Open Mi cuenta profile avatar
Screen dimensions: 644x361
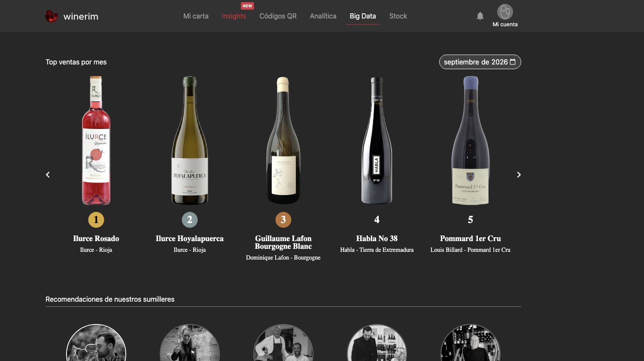505,12
